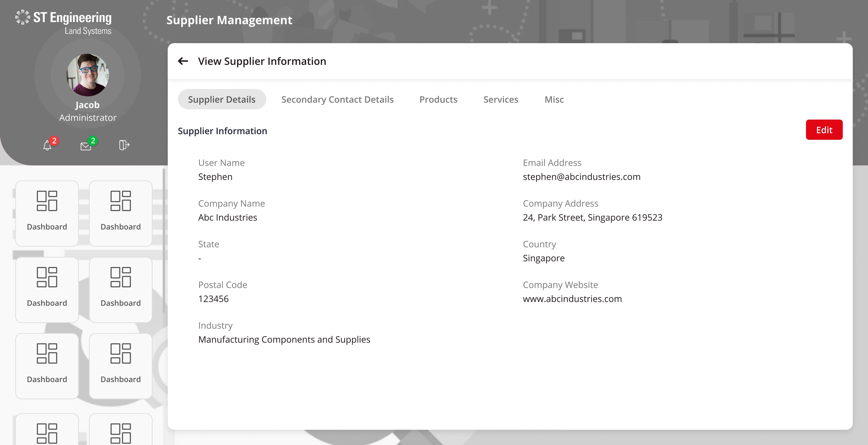Click the red Edit button
868x445 pixels.
click(824, 130)
